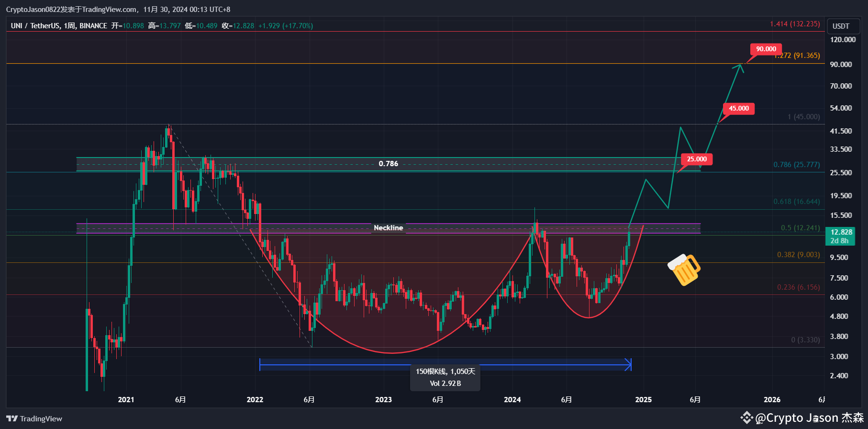Click 120.000 on the price axis
The height and width of the screenshot is (429, 868).
(x=843, y=40)
